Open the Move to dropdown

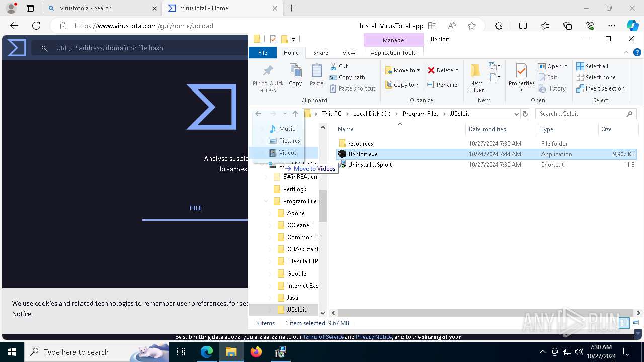pyautogui.click(x=403, y=70)
